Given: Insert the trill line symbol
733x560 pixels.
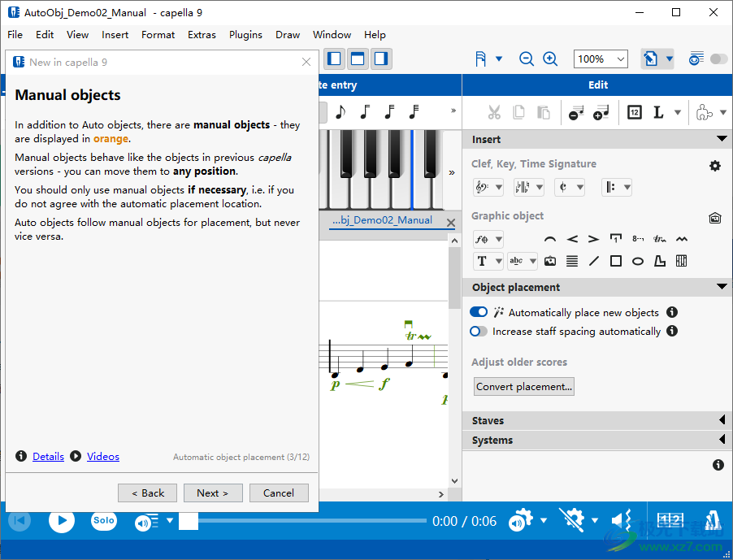Looking at the screenshot, I should [x=660, y=239].
